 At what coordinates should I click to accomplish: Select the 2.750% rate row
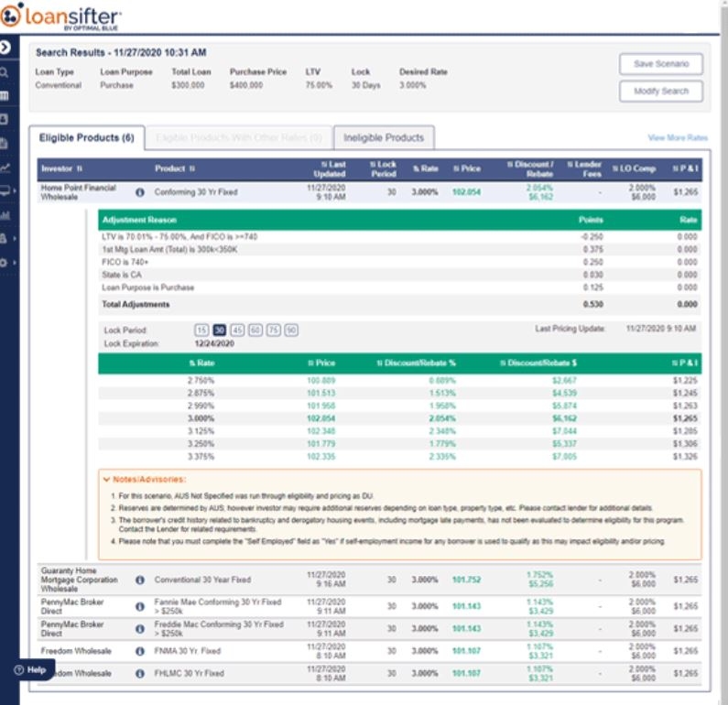click(400, 381)
